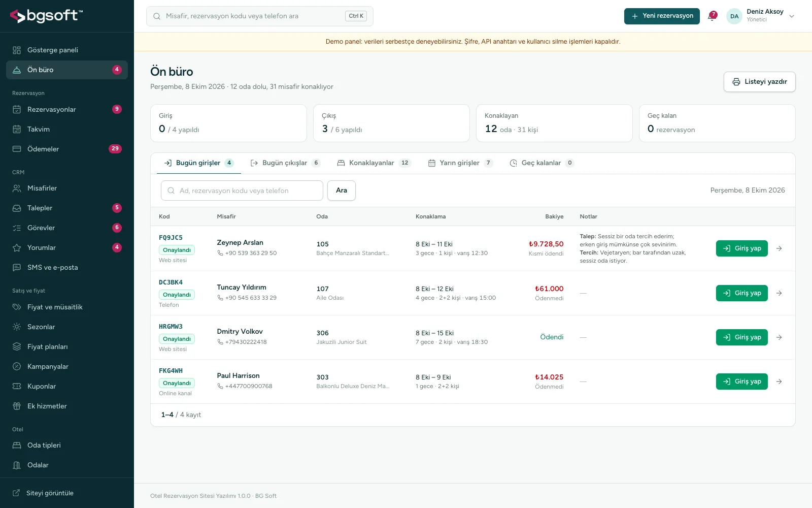Open SMS ve e-posta section
Image resolution: width=812 pixels, height=508 pixels.
(67, 267)
